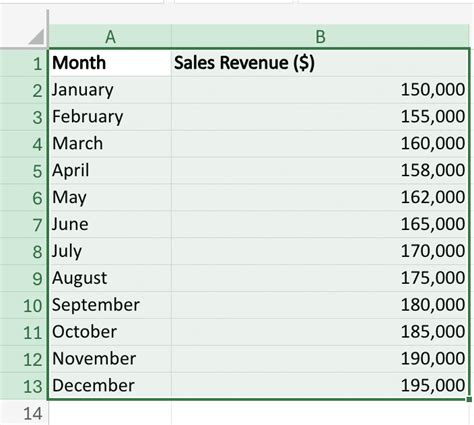Select the December cell
Screen dimensions: 474x425
tap(110, 386)
